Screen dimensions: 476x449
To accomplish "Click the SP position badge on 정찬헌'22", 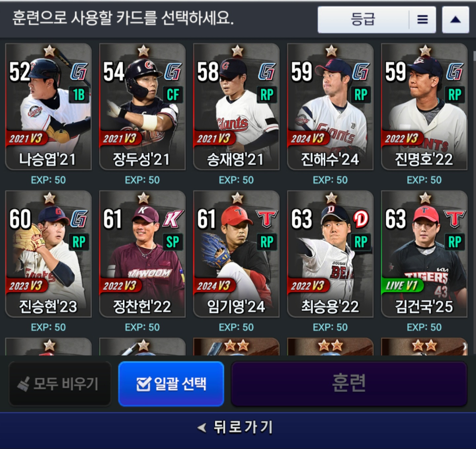I will [x=173, y=242].
